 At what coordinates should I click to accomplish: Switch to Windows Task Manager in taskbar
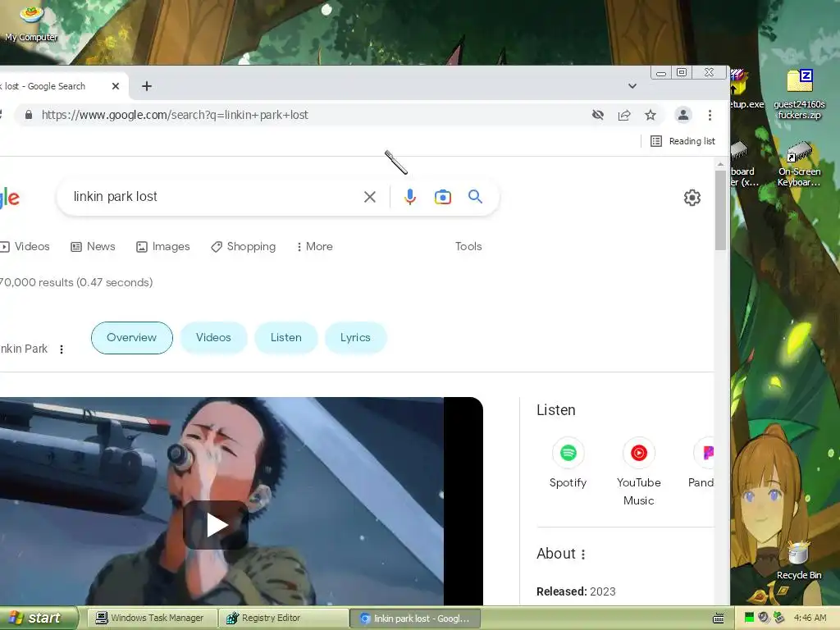pos(152,618)
